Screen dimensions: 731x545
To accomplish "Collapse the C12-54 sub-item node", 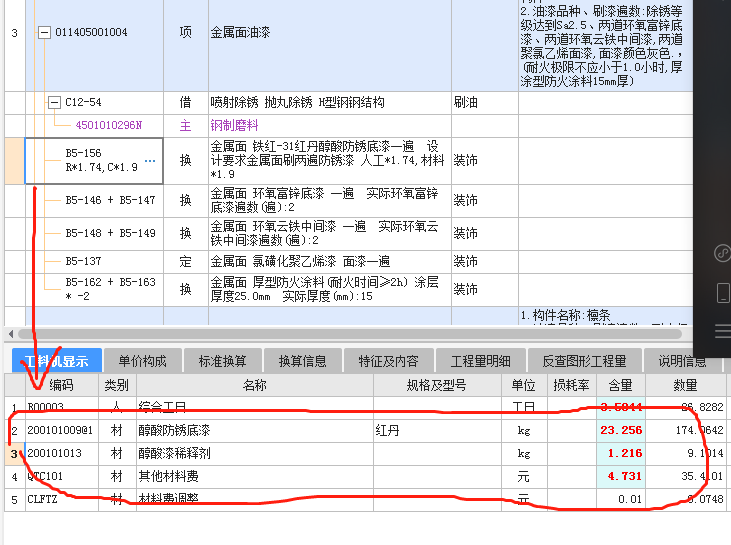I will tap(54, 102).
